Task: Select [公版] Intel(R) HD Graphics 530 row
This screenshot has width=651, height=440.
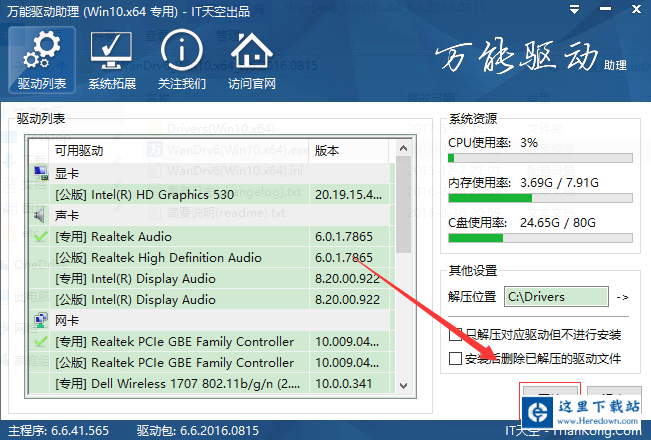Action: pyautogui.click(x=210, y=194)
